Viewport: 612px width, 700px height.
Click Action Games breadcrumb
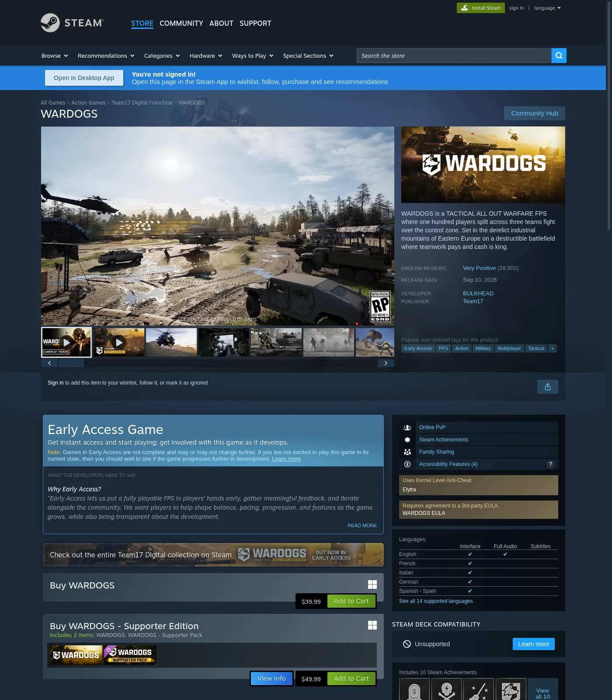point(88,103)
